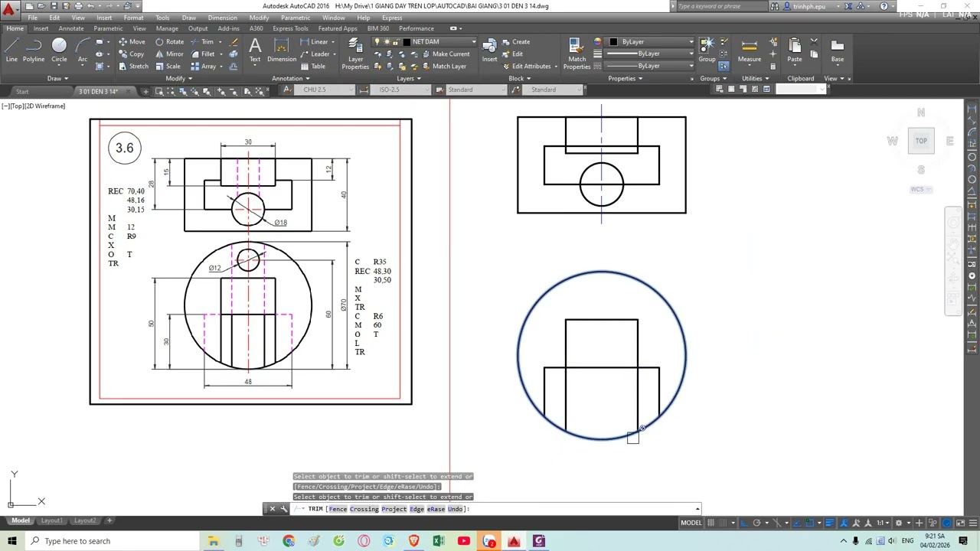Switch to the Parametric ribbon tab

pos(108,29)
